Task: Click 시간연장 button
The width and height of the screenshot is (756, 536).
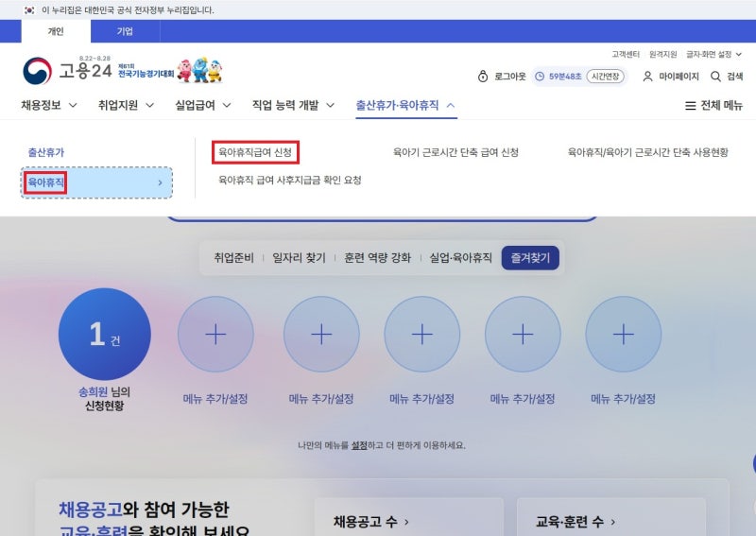Action: tap(605, 77)
